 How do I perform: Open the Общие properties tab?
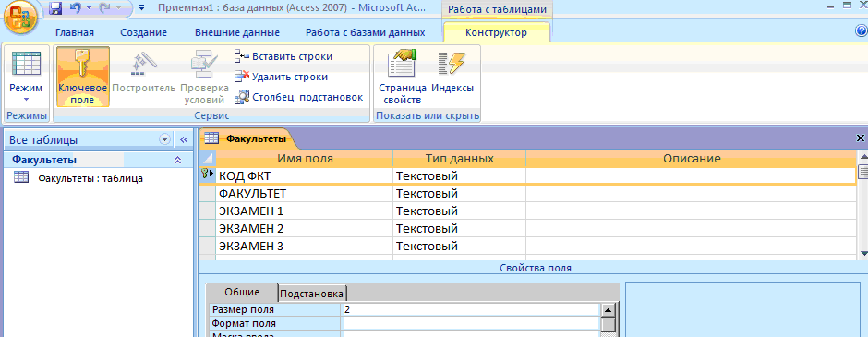[x=242, y=292]
